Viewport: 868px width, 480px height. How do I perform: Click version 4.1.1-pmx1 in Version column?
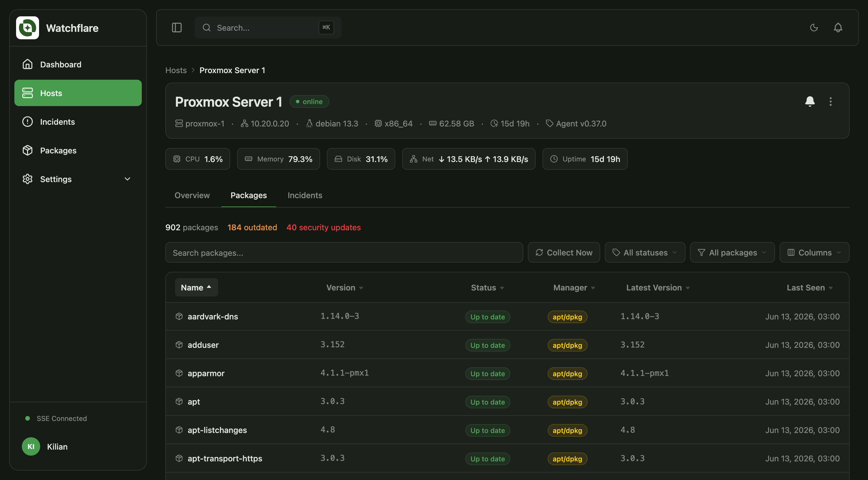click(x=344, y=373)
